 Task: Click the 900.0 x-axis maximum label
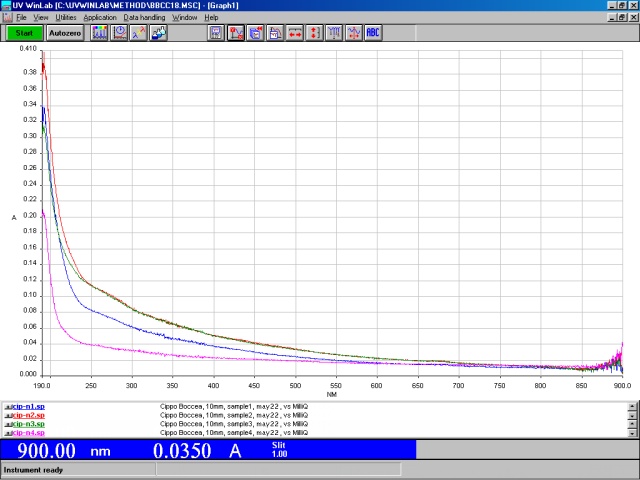point(622,386)
